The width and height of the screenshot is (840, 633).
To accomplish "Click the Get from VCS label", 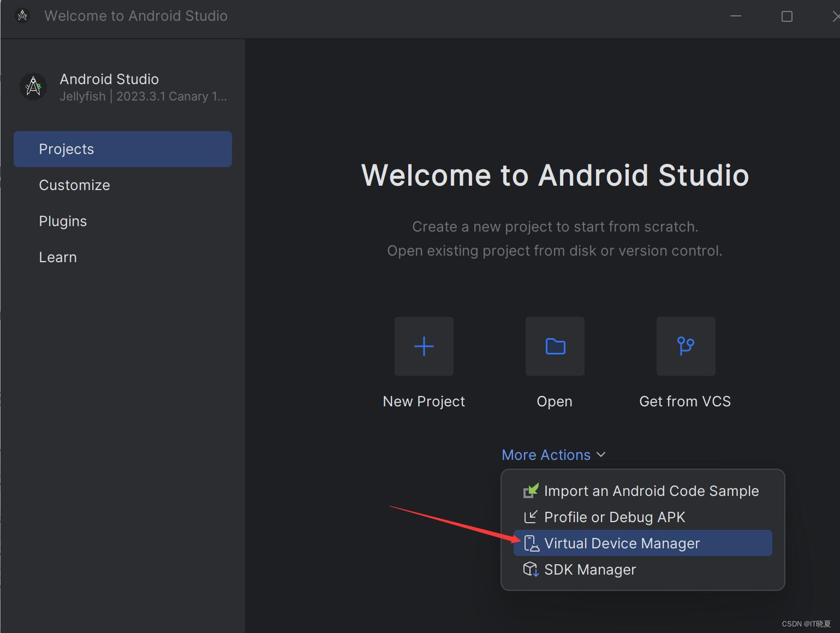I will click(x=685, y=401).
